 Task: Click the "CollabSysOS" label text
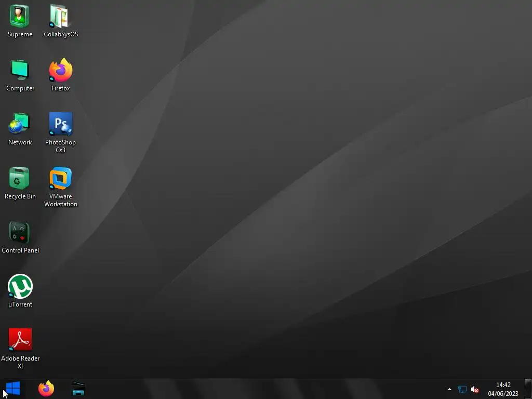coord(61,34)
